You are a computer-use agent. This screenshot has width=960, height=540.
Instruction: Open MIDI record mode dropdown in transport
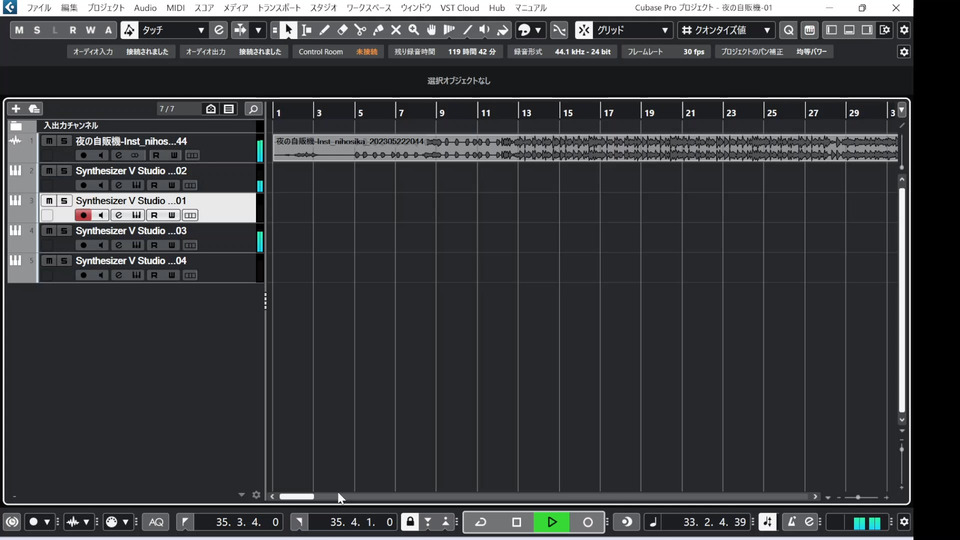126,522
